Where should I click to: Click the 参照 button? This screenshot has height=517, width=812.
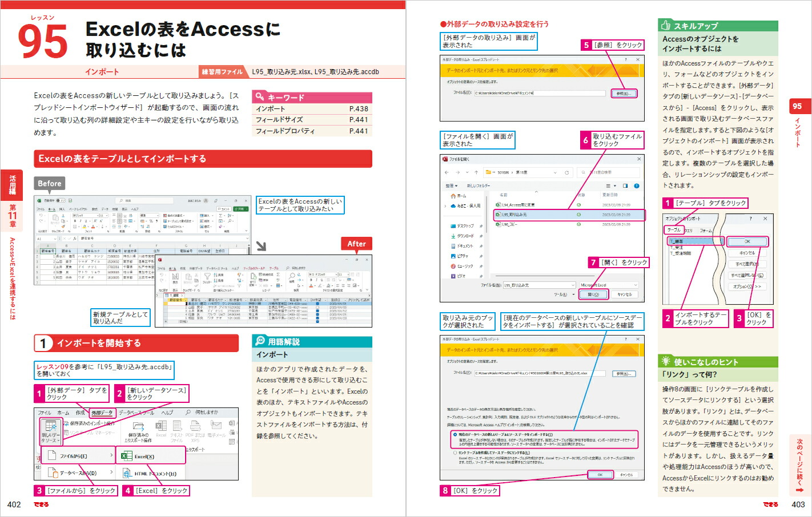click(x=624, y=93)
